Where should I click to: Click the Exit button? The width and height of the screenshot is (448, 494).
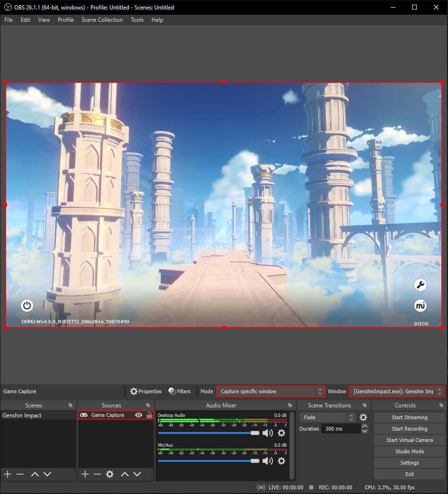409,474
